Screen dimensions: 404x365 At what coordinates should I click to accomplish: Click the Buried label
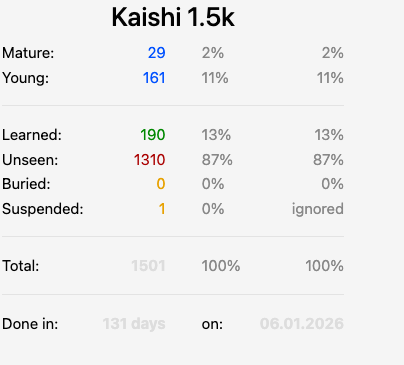pos(26,184)
